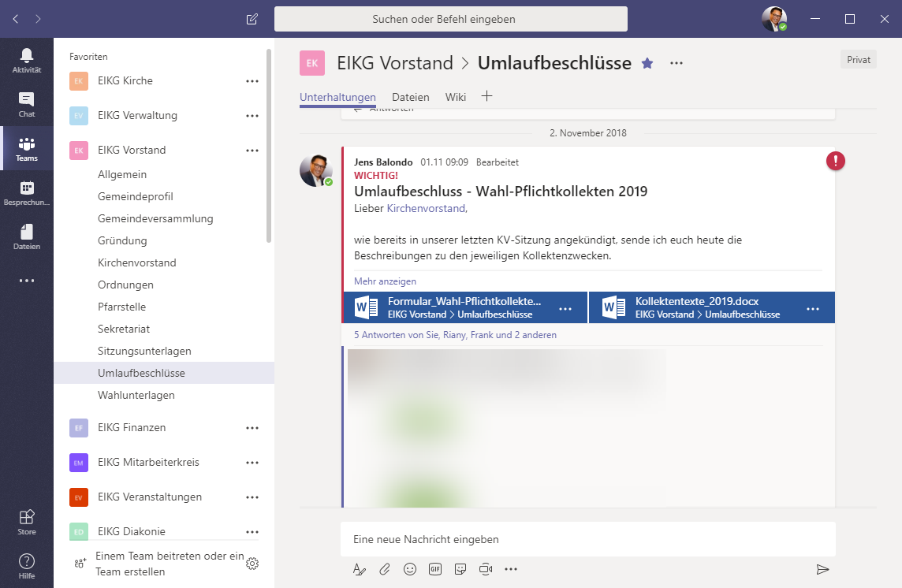
Task: Open more options for EIKG Veranstaltungen
Action: pyautogui.click(x=252, y=497)
